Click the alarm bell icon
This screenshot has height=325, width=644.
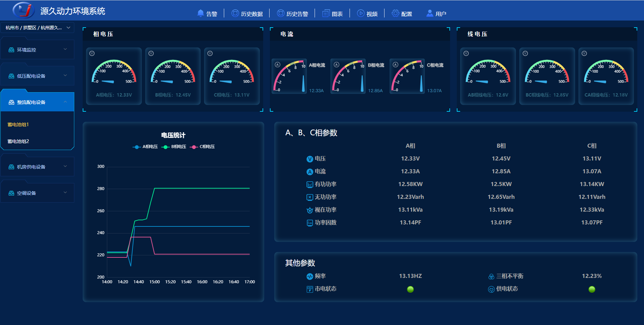pyautogui.click(x=201, y=13)
